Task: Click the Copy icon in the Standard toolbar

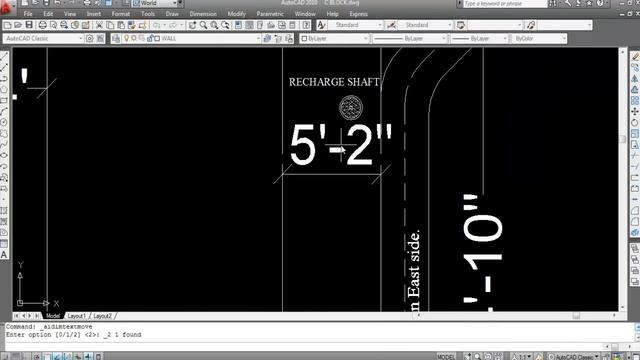Action: click(x=110, y=25)
